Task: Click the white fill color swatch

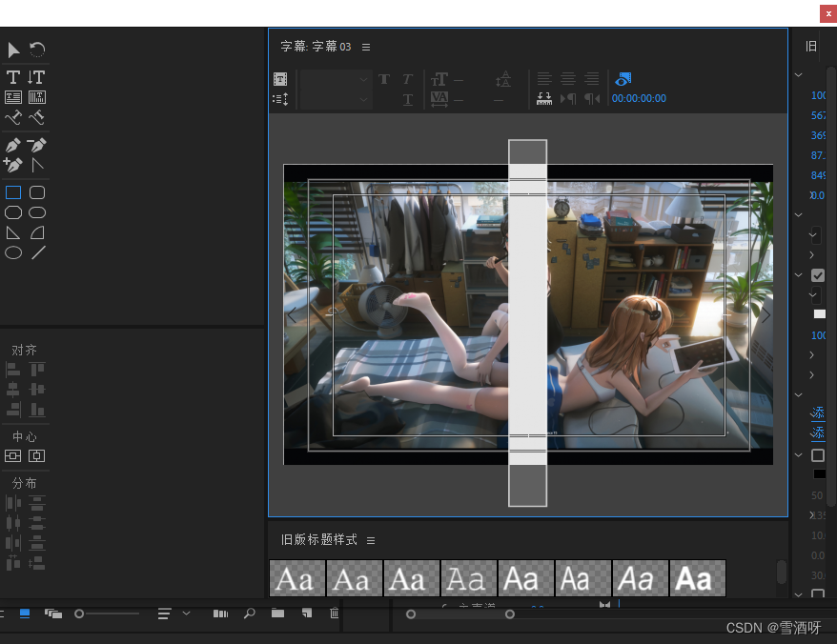Action: pyautogui.click(x=820, y=314)
